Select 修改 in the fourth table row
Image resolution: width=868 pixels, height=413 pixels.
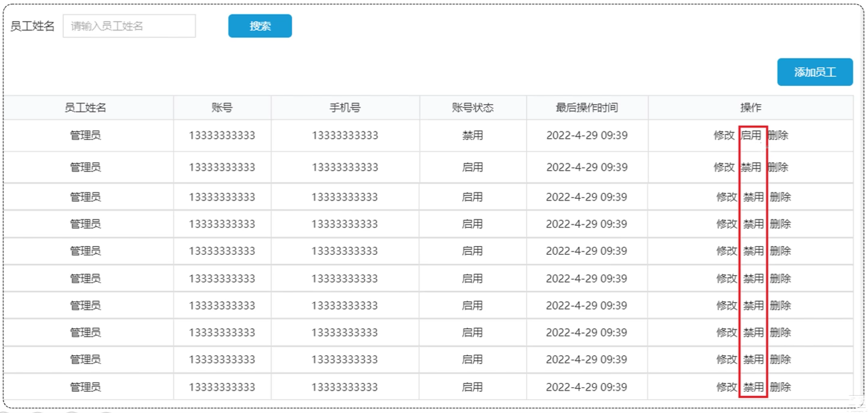(x=727, y=224)
